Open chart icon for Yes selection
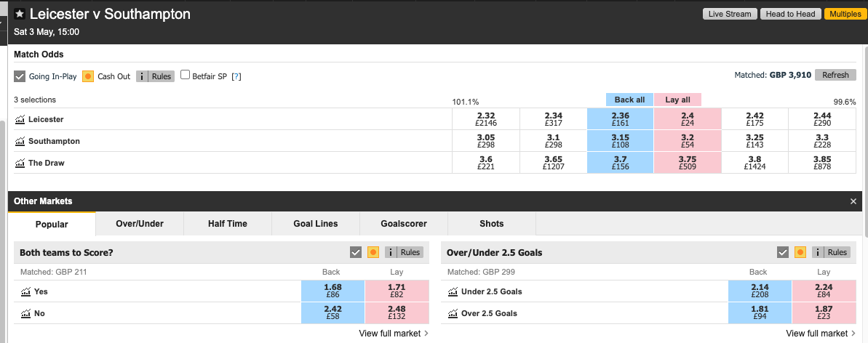Screen dimensions: 868x343 25,291
